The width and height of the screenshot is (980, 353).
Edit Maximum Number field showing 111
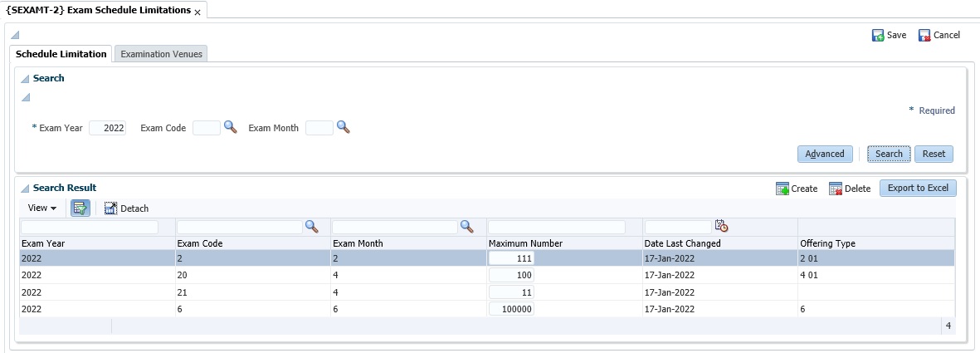511,257
